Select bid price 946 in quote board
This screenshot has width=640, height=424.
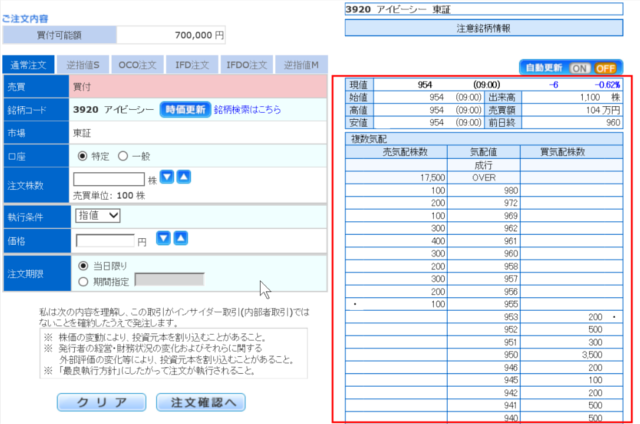point(510,368)
